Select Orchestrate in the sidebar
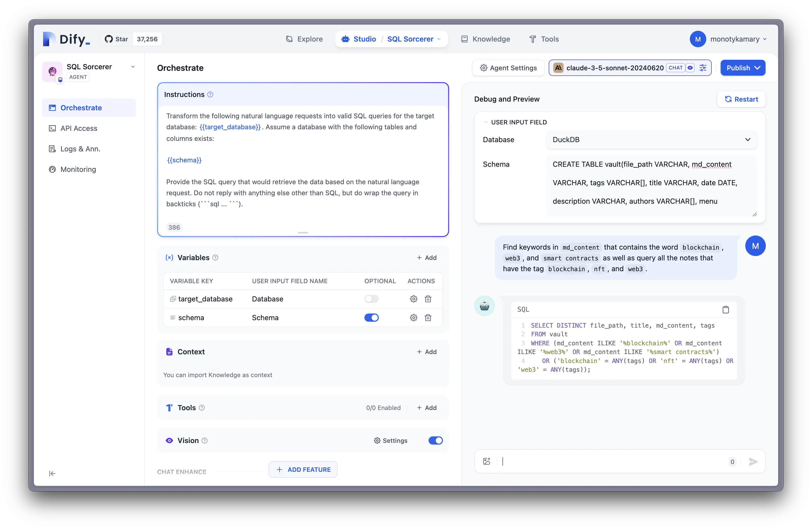The width and height of the screenshot is (812, 529). (x=89, y=108)
